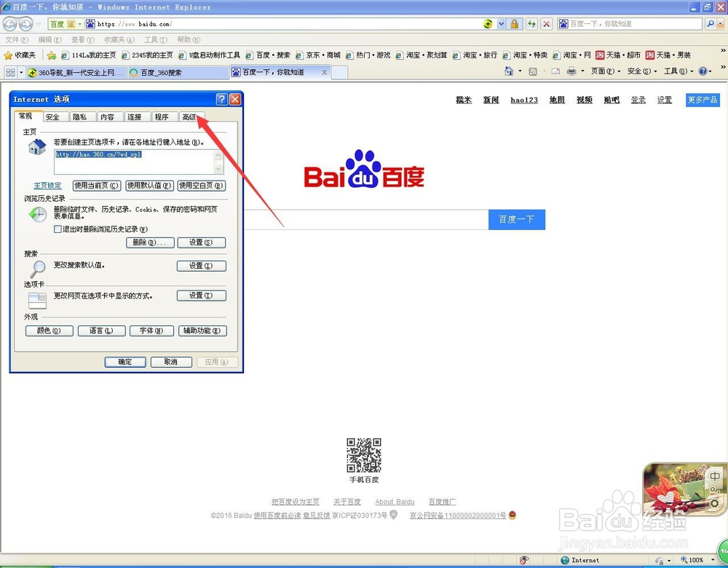This screenshot has height=568, width=728.
Task: Click the Quick Tabs grid icon
Action: click(10, 72)
